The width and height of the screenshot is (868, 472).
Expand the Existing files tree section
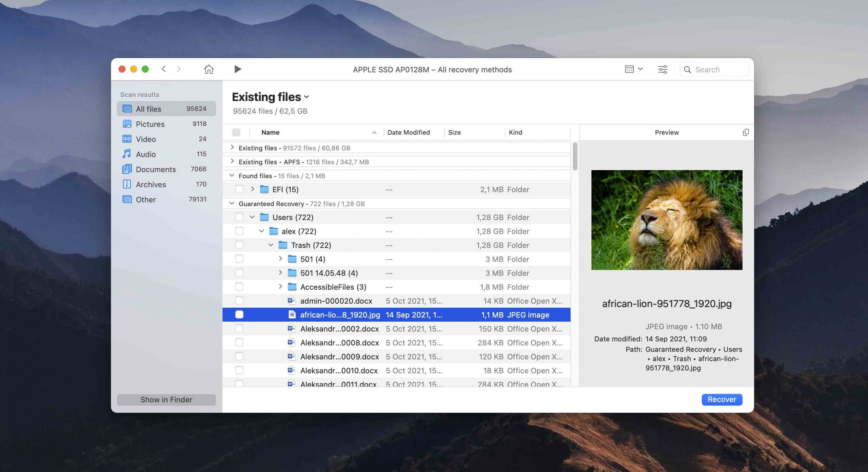click(232, 148)
